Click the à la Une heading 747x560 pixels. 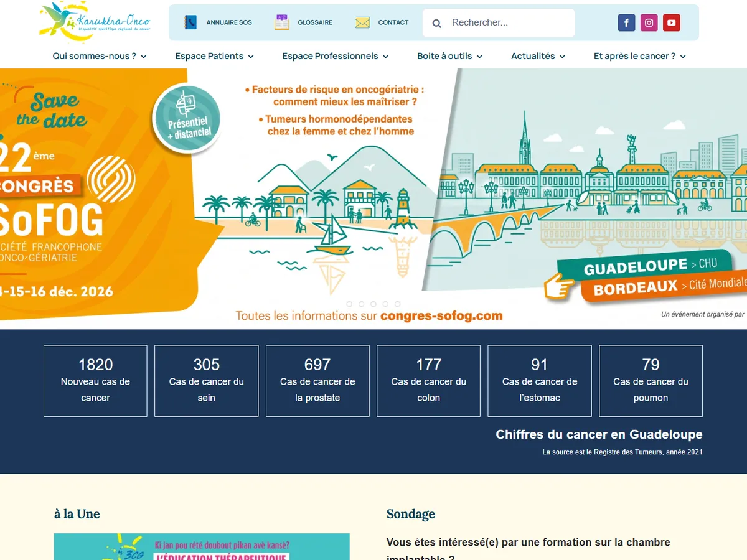(x=77, y=514)
